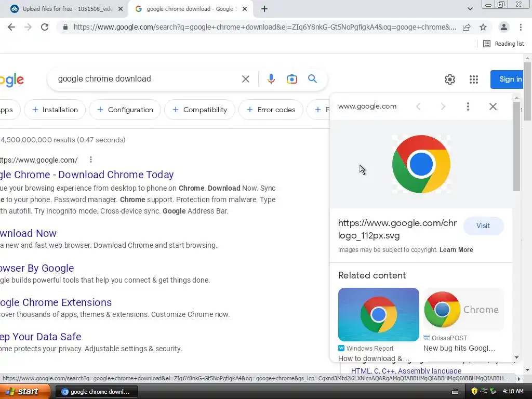
Task: Search by image with camera icon
Action: pyautogui.click(x=292, y=79)
